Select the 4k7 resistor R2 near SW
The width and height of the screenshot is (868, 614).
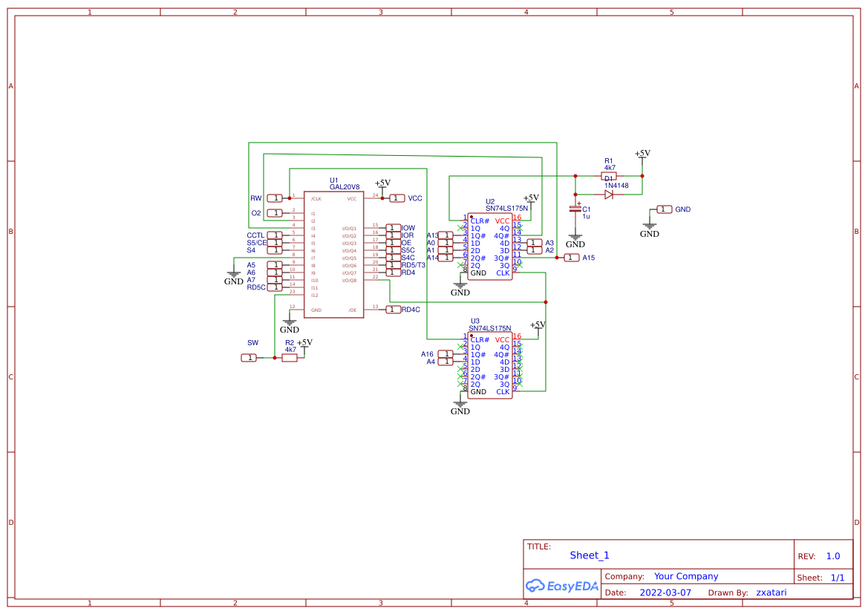[289, 357]
